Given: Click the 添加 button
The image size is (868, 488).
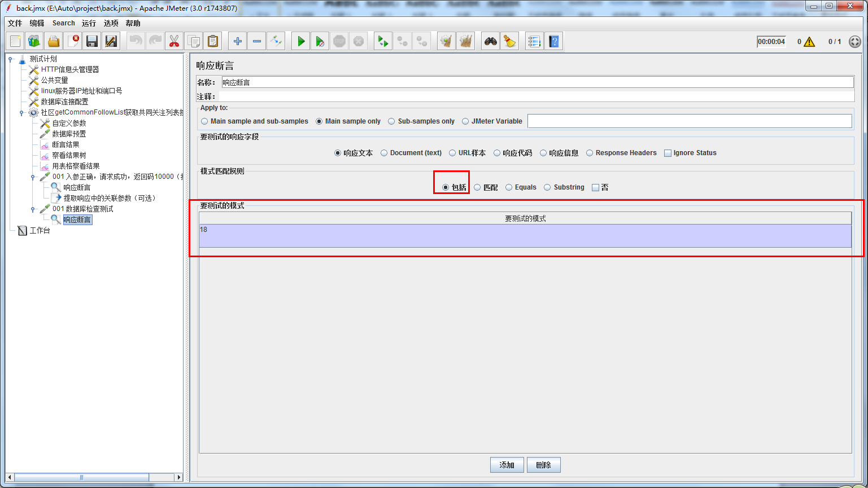Looking at the screenshot, I should pyautogui.click(x=507, y=465).
